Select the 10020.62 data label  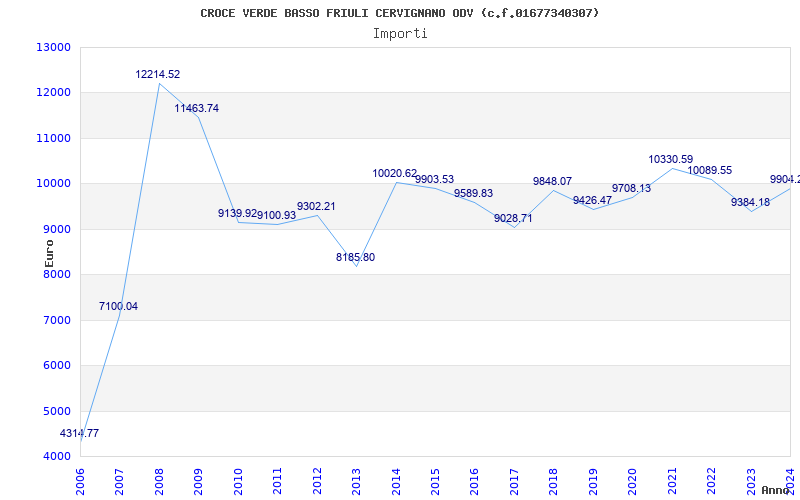395,173
